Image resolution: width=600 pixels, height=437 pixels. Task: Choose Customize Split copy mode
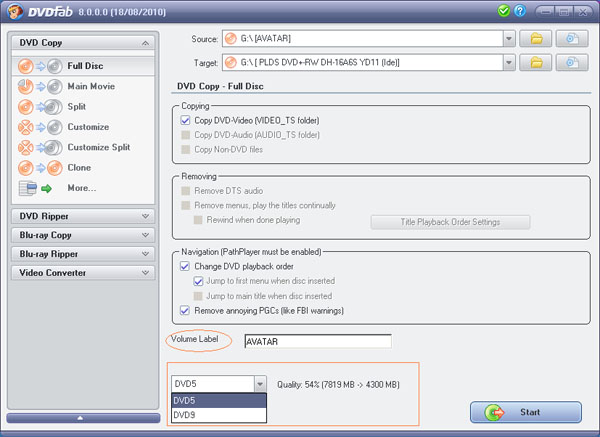(83, 147)
